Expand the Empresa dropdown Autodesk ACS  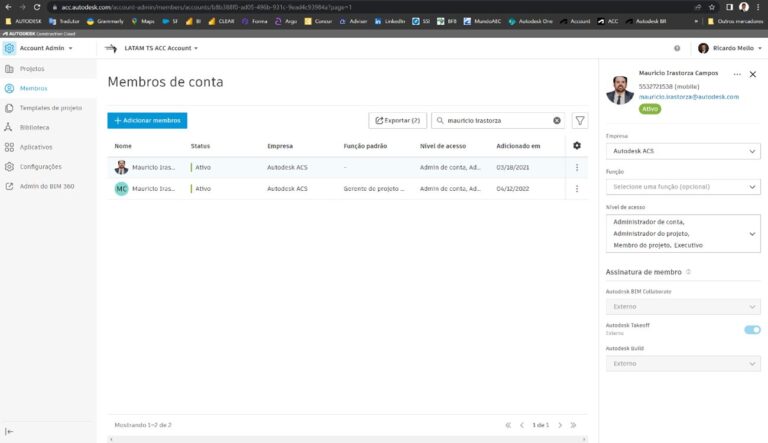click(x=683, y=152)
